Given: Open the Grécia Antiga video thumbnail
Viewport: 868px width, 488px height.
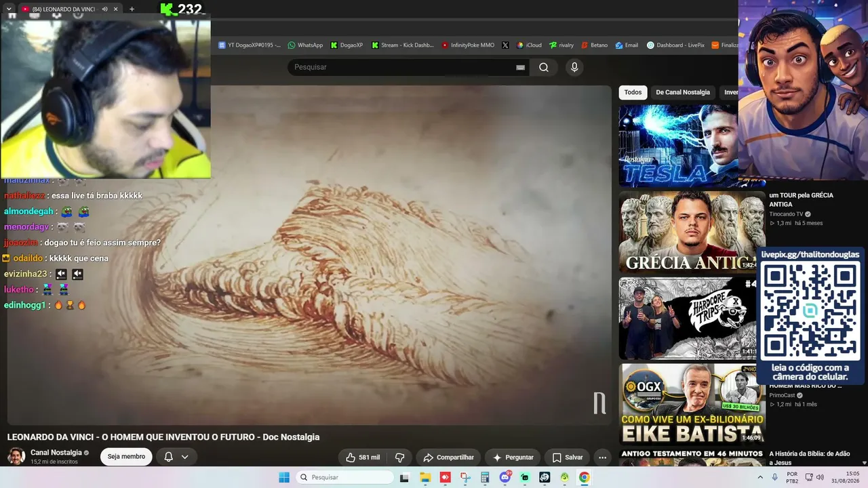Looking at the screenshot, I should click(x=692, y=232).
